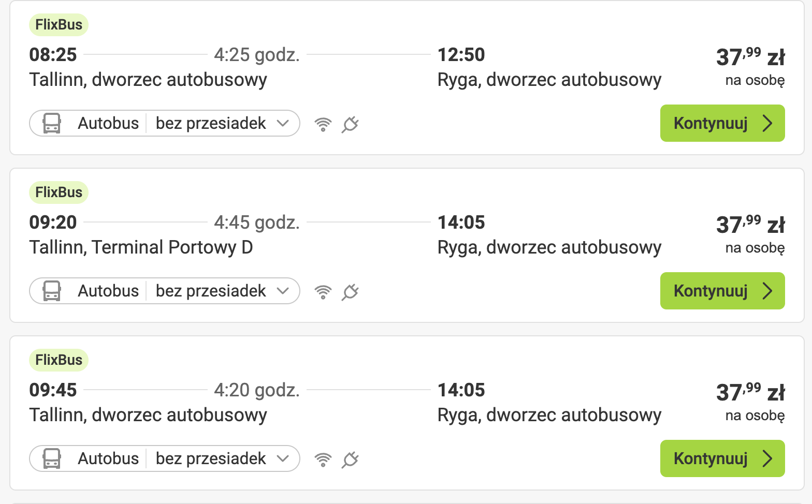Image resolution: width=812 pixels, height=504 pixels.
Task: Click FlixBus badge on Terminal Portowy D trip
Action: [x=59, y=192]
